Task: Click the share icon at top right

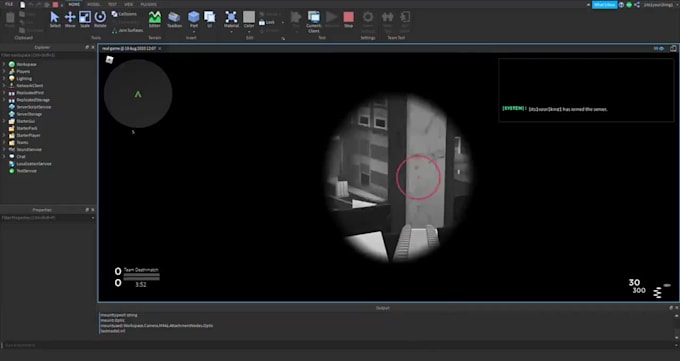Action: click(x=637, y=5)
